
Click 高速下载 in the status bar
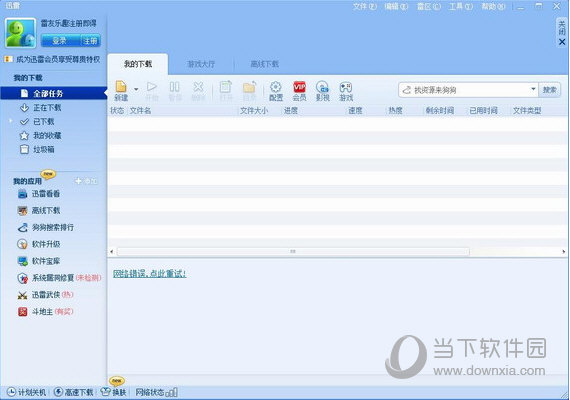[74, 392]
